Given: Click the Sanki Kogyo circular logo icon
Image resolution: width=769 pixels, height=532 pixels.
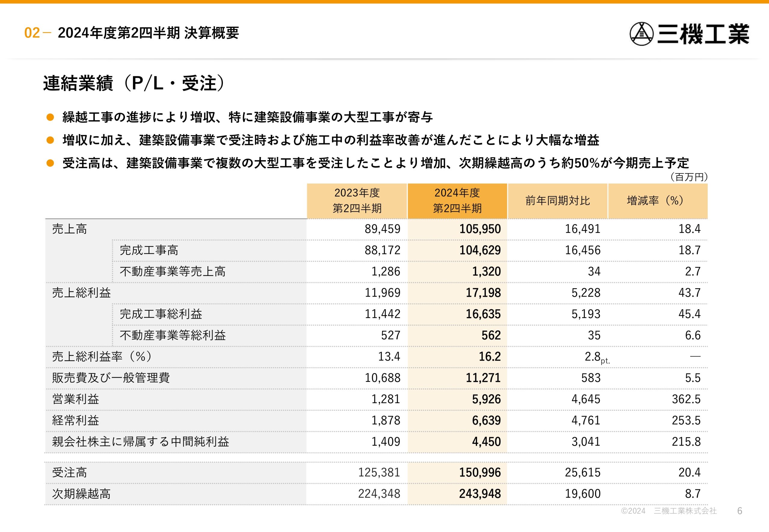Looking at the screenshot, I should (x=641, y=34).
